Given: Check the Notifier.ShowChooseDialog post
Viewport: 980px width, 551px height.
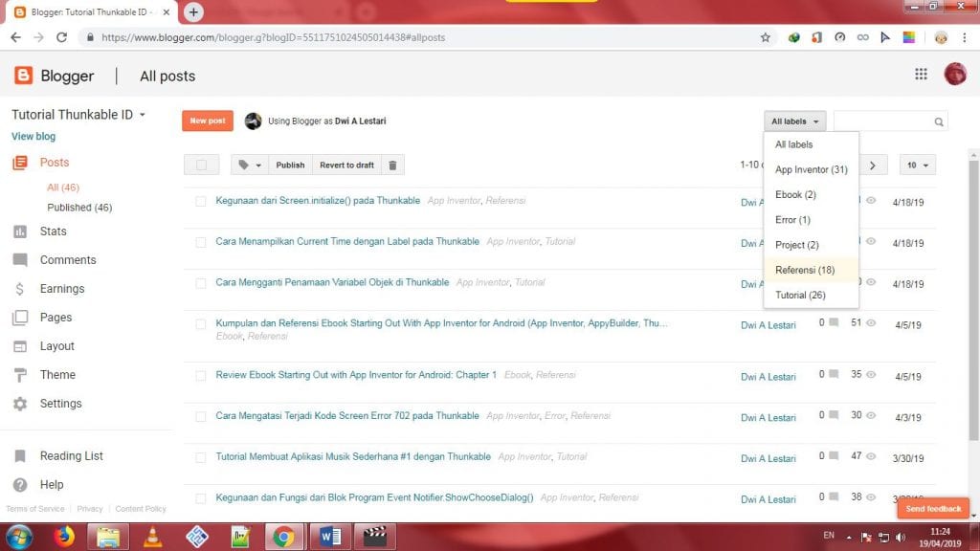Looking at the screenshot, I should [201, 498].
